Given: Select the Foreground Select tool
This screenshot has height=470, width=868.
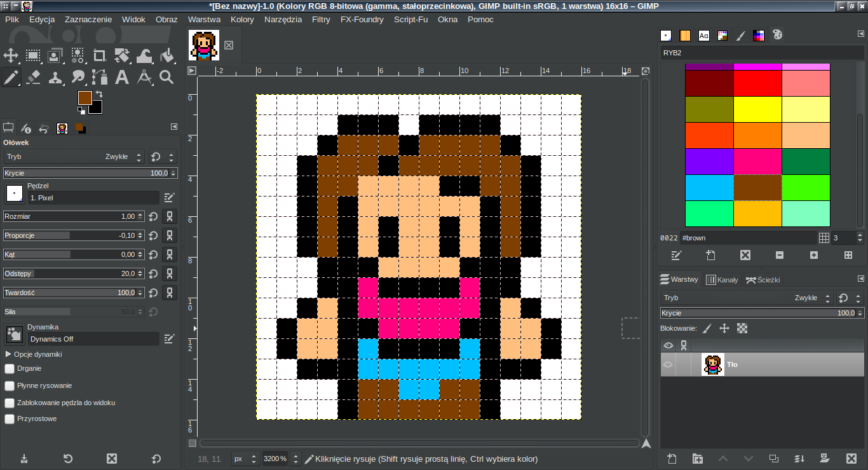Looking at the screenshot, I should 55,55.
